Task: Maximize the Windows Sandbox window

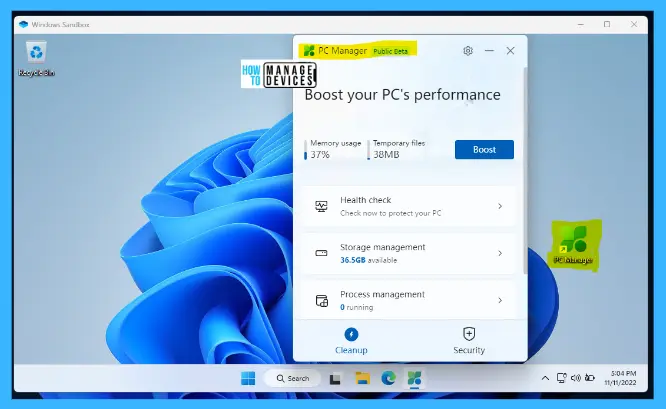Action: pos(607,24)
